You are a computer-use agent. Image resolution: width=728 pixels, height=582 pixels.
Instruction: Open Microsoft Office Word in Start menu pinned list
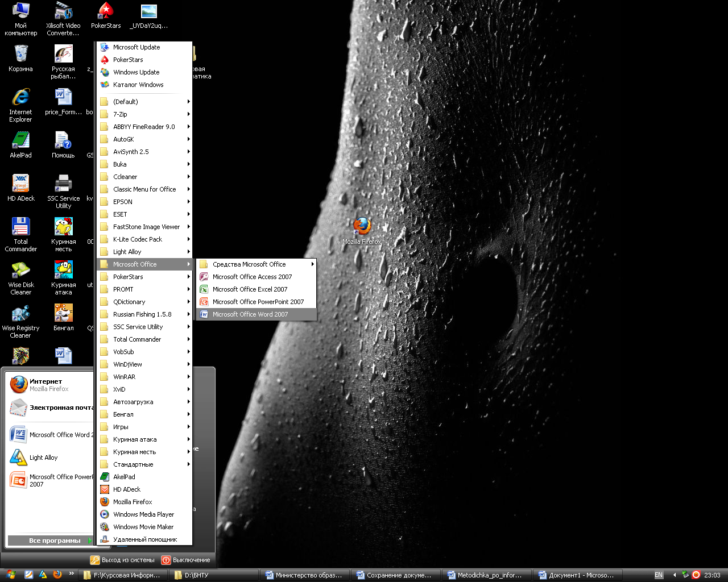pos(51,435)
